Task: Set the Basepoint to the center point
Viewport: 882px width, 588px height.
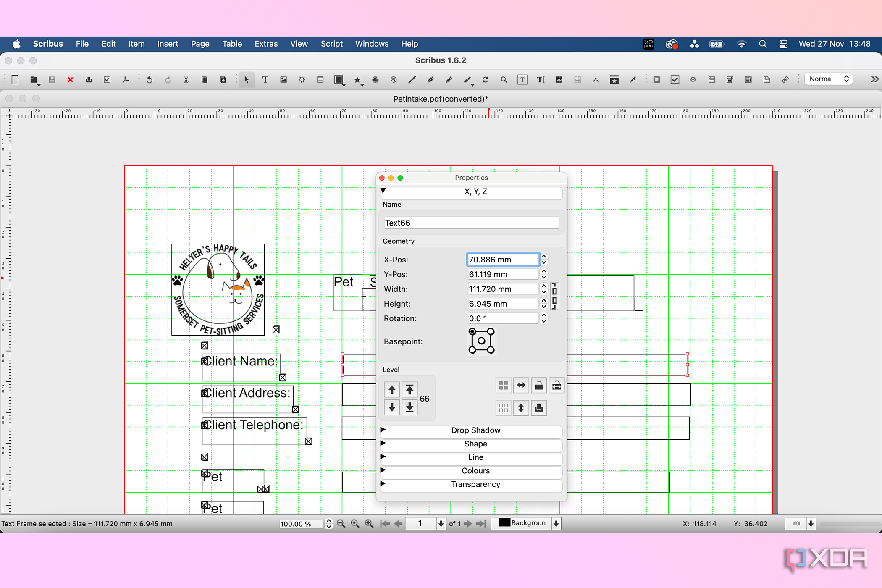Action: (x=482, y=341)
